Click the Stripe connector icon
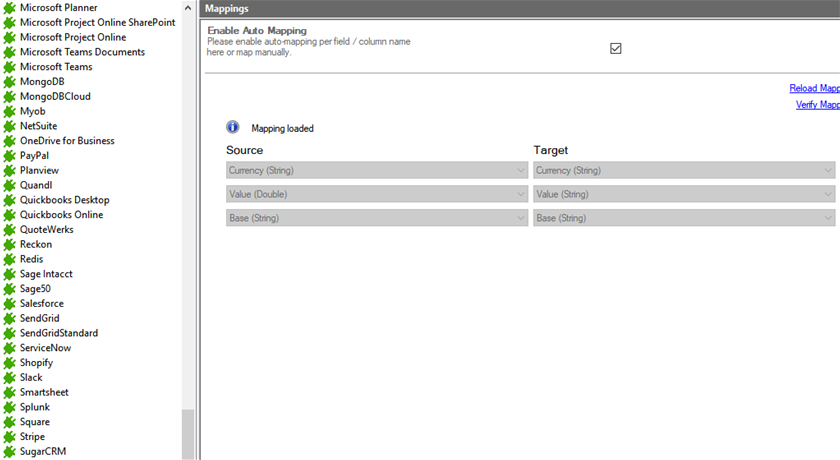This screenshot has width=840, height=460. [10, 437]
